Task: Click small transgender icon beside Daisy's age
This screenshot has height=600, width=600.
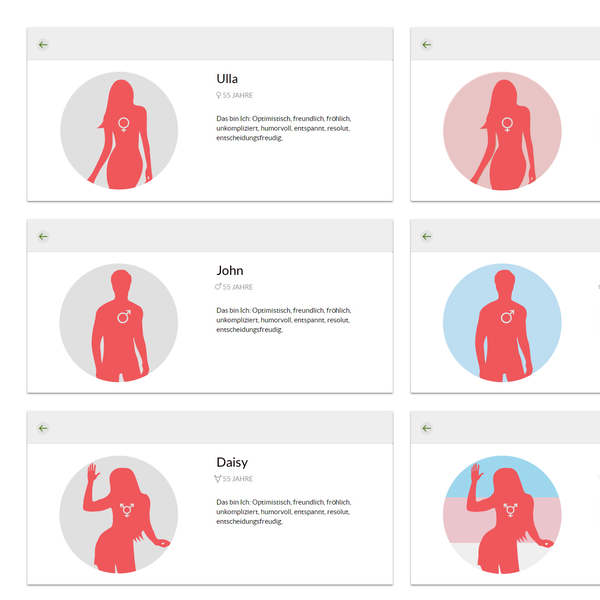Action: point(218,479)
